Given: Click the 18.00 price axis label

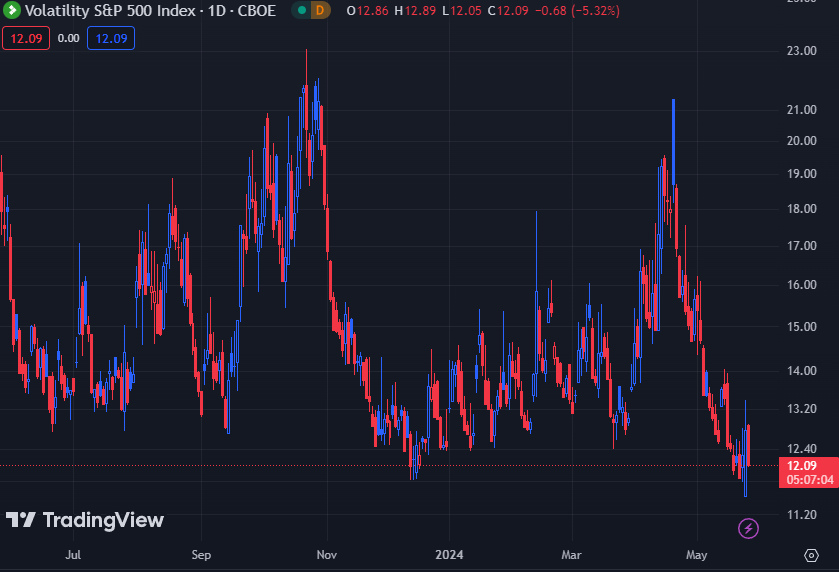Looking at the screenshot, I should pos(802,209).
